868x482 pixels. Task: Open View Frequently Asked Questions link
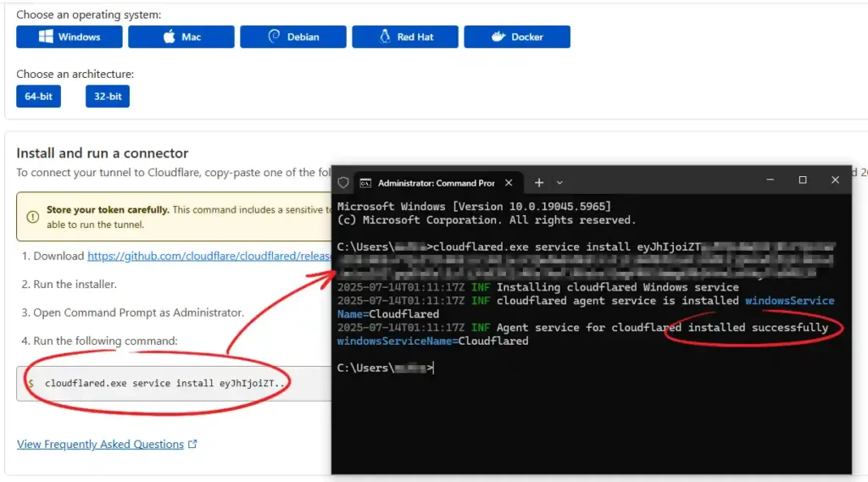(100, 445)
